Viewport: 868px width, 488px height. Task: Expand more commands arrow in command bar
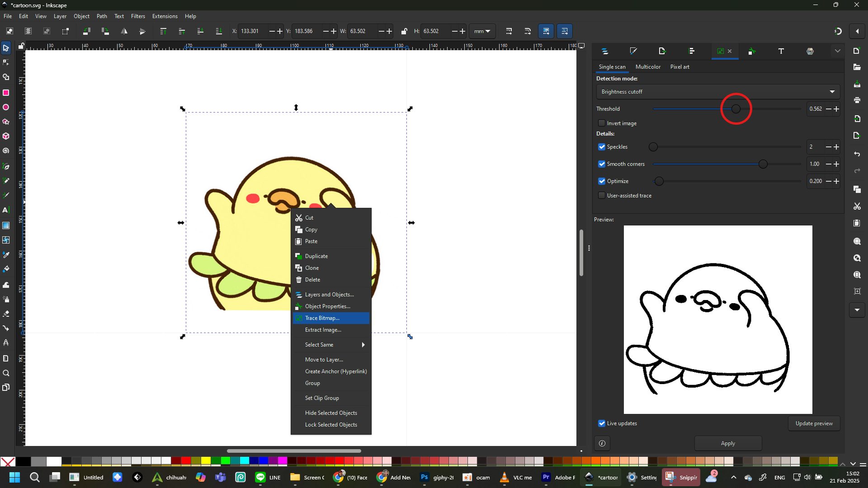(x=857, y=310)
